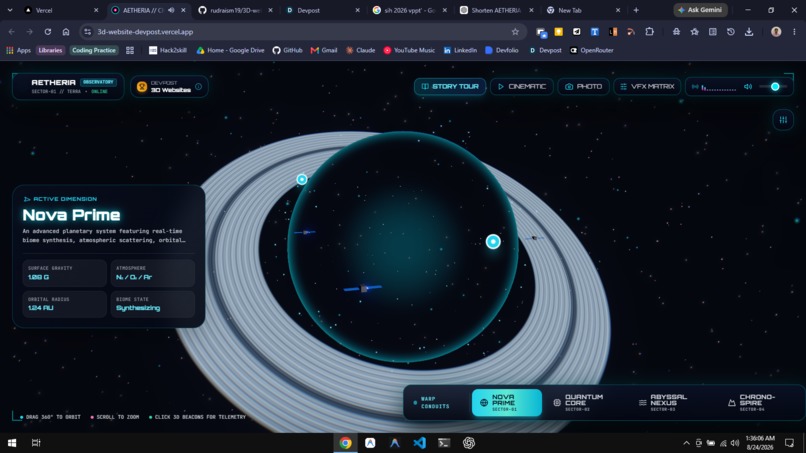
Task: Click Ask Gemini button
Action: (x=700, y=10)
